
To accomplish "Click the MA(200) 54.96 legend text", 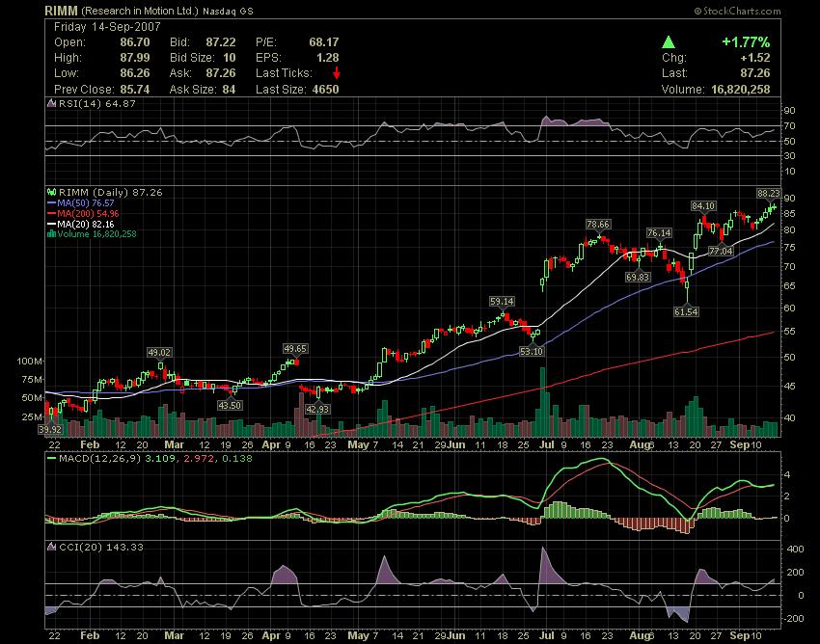I will (x=89, y=213).
